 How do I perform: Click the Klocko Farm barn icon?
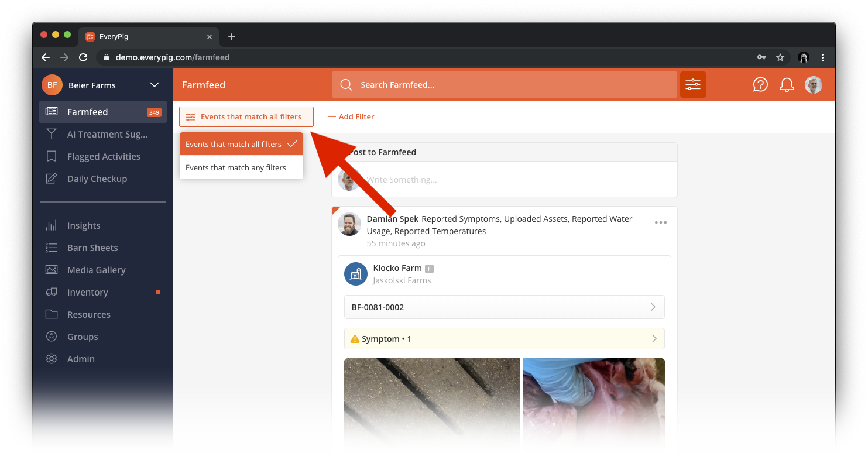click(x=356, y=274)
